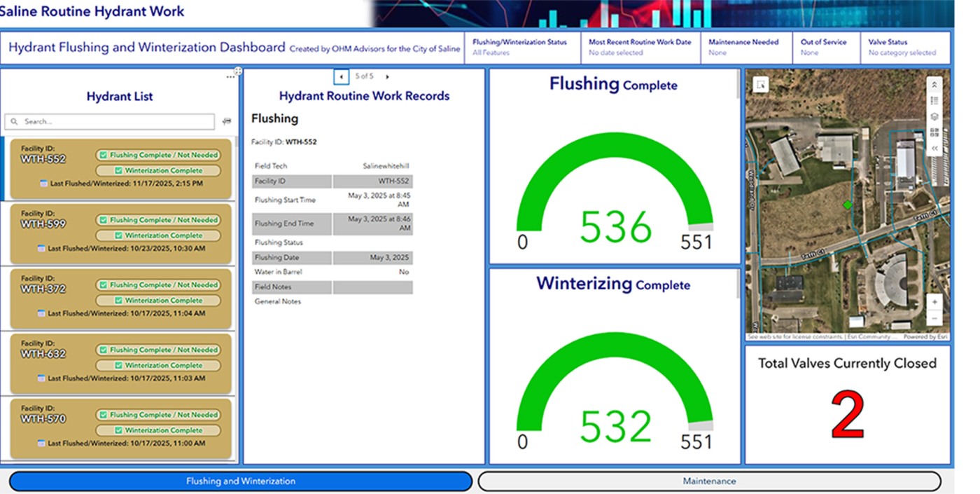The height and width of the screenshot is (494, 980).
Task: Click Flushing Complete checkmark on WTH-570
Action: click(103, 415)
